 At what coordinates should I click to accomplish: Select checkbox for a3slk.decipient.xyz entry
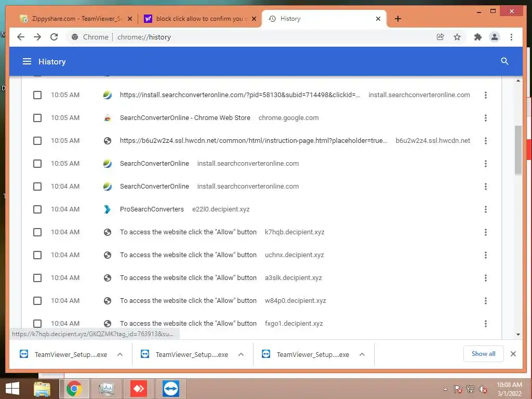pos(37,278)
